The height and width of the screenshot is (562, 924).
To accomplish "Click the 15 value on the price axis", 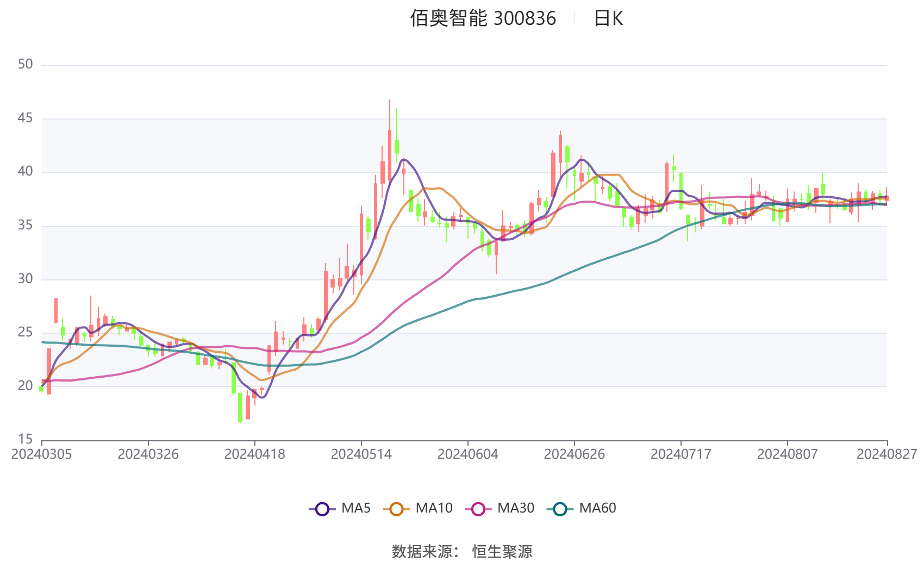I will (25, 439).
